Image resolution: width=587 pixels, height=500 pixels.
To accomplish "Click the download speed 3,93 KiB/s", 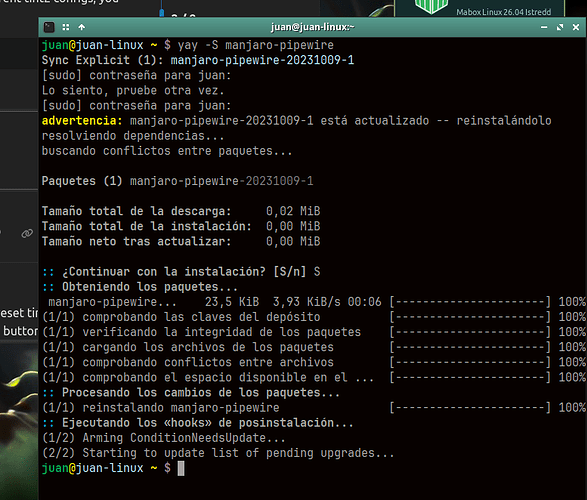I will point(307,302).
